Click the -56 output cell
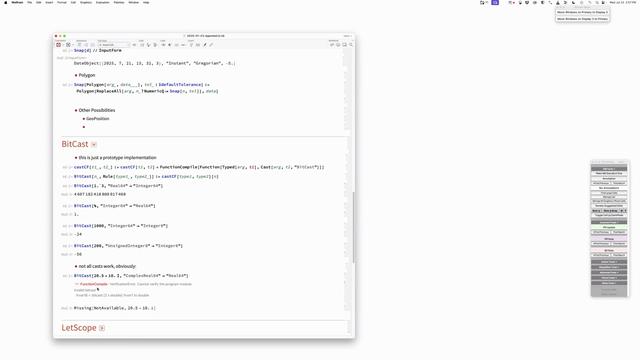The width and height of the screenshot is (640, 360). point(78,254)
